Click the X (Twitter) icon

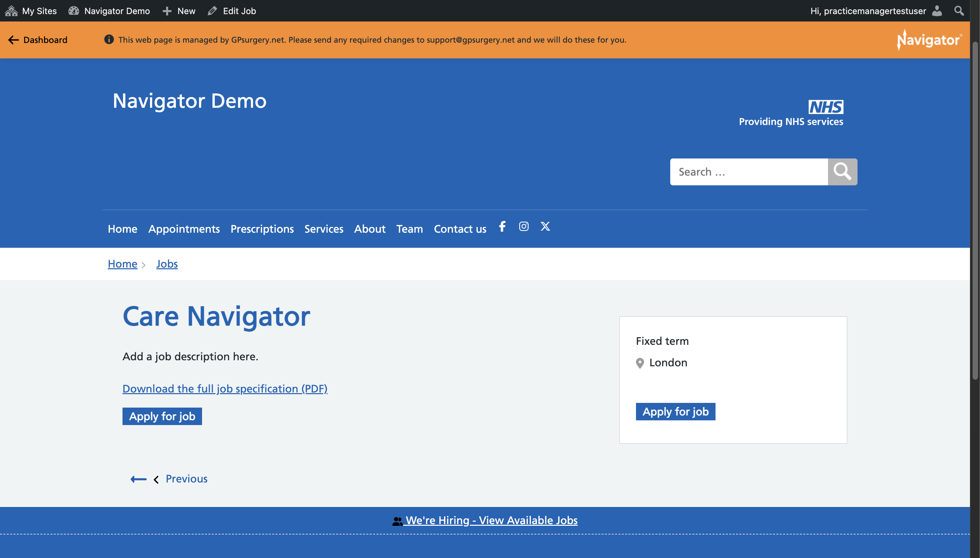point(545,227)
